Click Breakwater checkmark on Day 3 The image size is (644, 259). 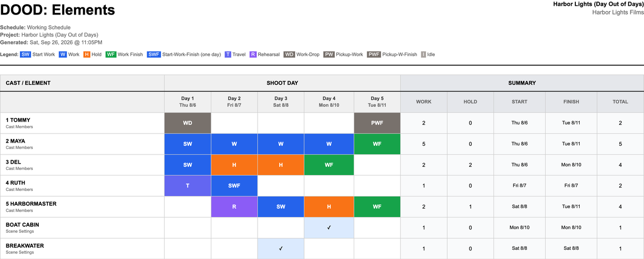click(281, 248)
